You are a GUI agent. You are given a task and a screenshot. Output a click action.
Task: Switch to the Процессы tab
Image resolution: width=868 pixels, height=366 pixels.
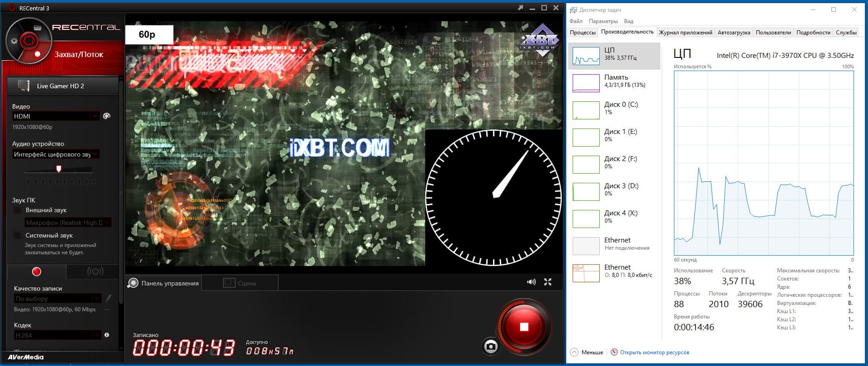[583, 33]
